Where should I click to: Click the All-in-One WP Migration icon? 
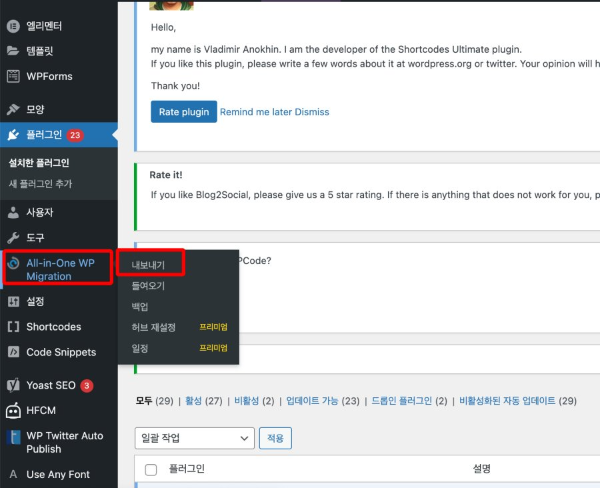[x=13, y=263]
